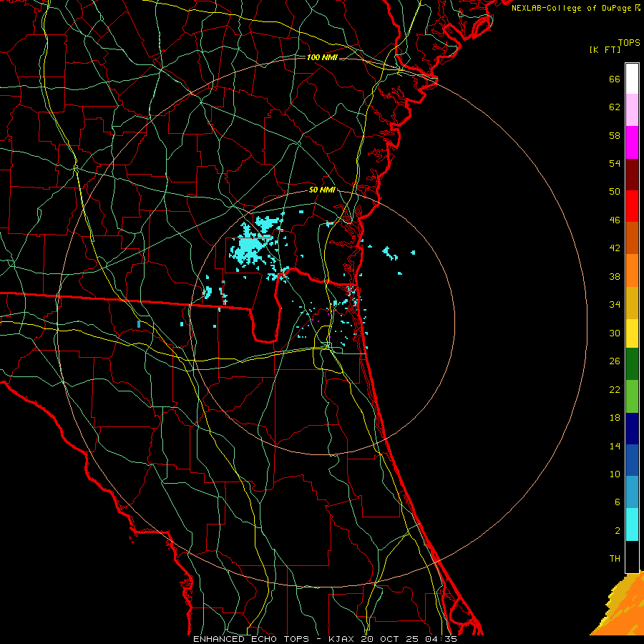Click the 14 legend value
This screenshot has width=644, height=644.
615,446
